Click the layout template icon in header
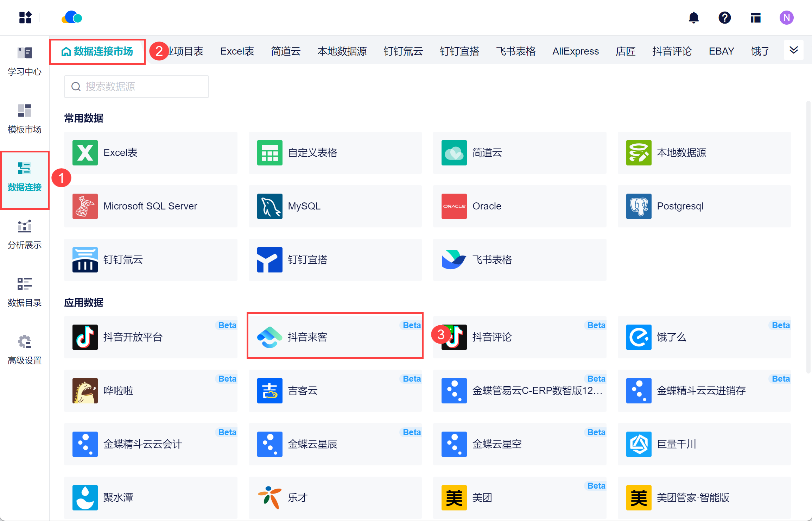The image size is (812, 521). click(755, 18)
